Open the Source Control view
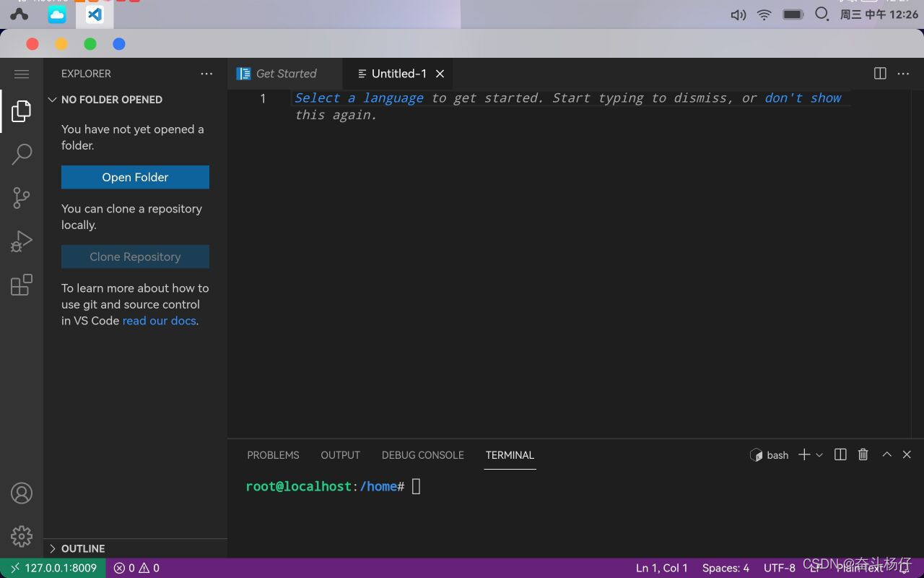 (22, 198)
